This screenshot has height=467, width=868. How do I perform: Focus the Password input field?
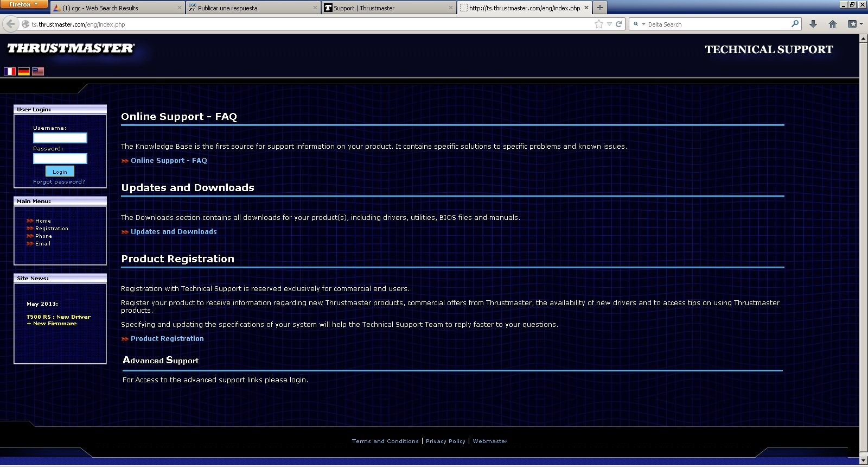click(x=60, y=159)
